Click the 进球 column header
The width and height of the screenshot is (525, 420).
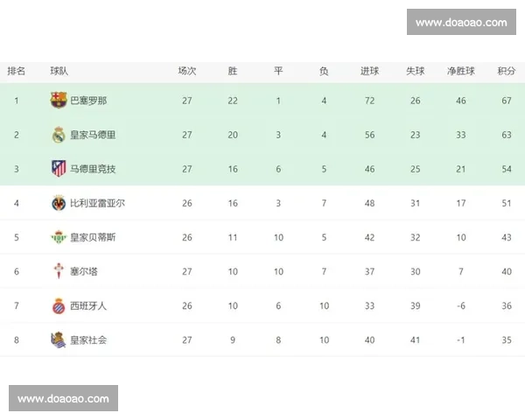pyautogui.click(x=369, y=71)
